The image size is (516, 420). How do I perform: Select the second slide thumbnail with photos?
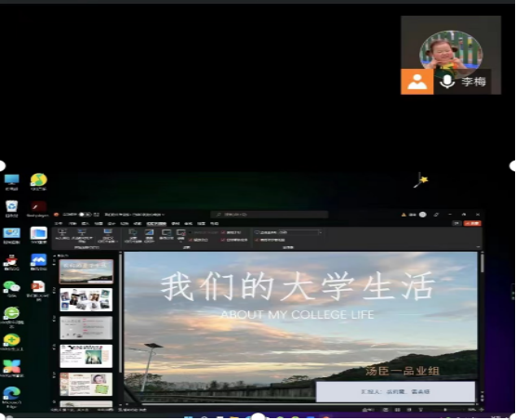point(86,299)
